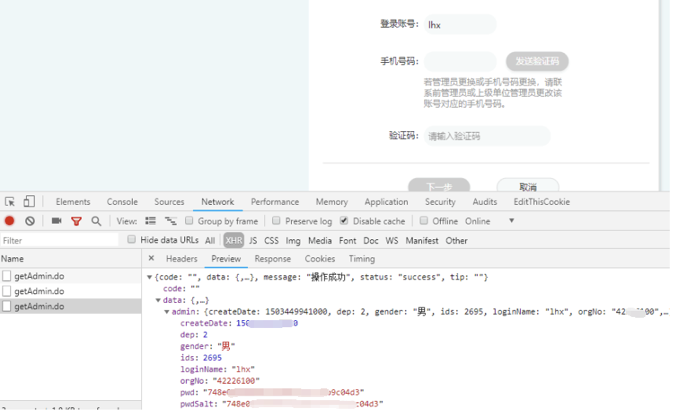Image resolution: width=691 pixels, height=412 pixels.
Task: Check the Hide data URLs checkbox
Action: tap(132, 240)
